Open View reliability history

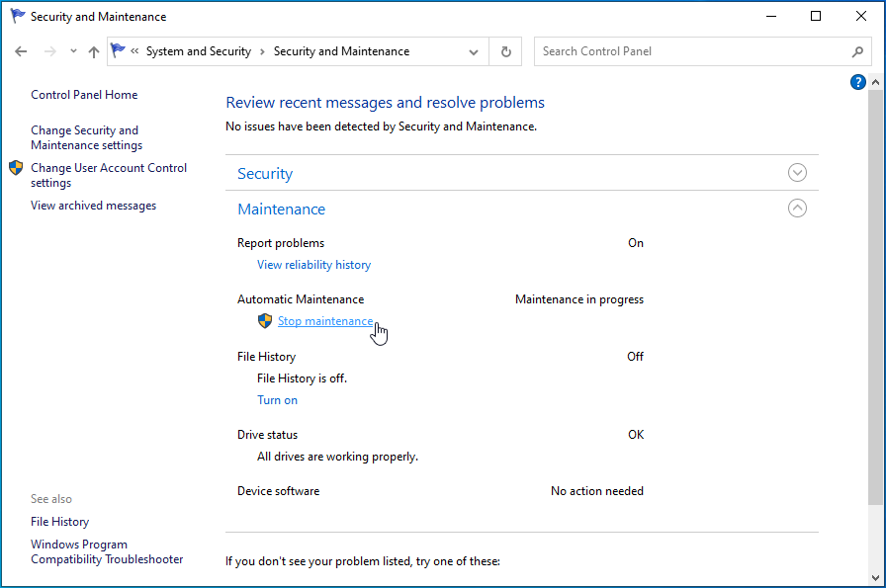[313, 265]
